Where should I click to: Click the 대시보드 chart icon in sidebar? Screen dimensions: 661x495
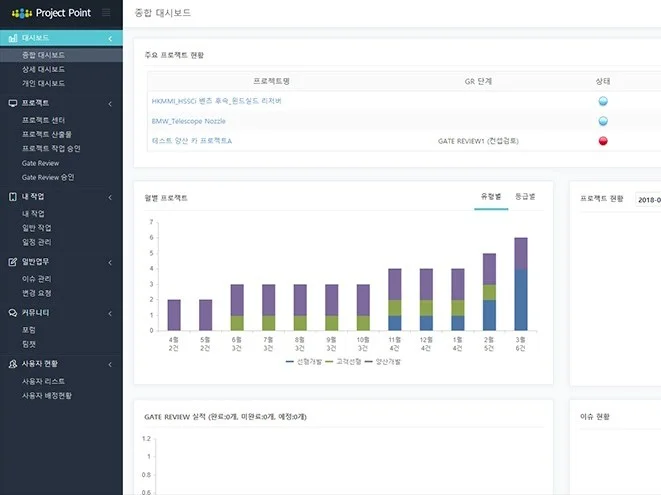[x=12, y=38]
